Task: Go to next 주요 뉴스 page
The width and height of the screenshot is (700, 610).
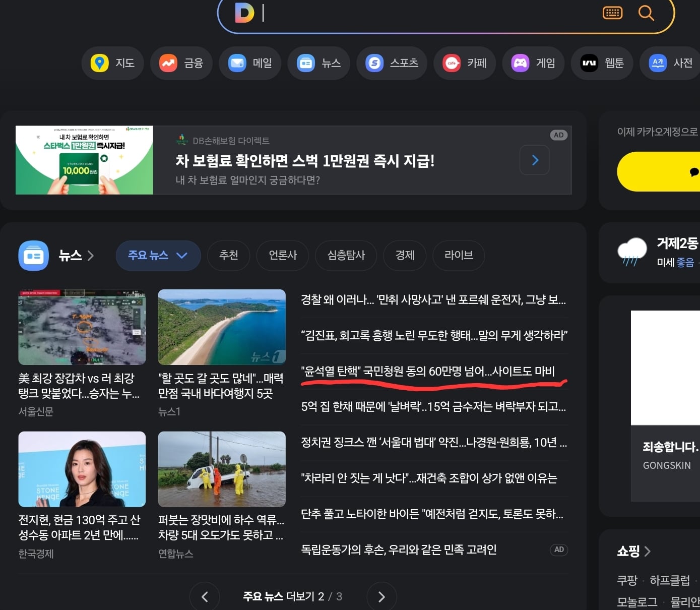Action: pyautogui.click(x=381, y=597)
